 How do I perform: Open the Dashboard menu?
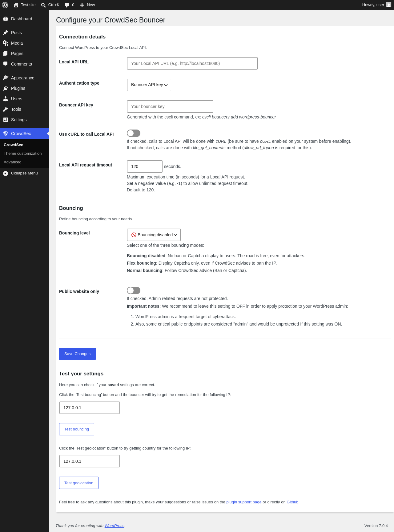pos(25,19)
